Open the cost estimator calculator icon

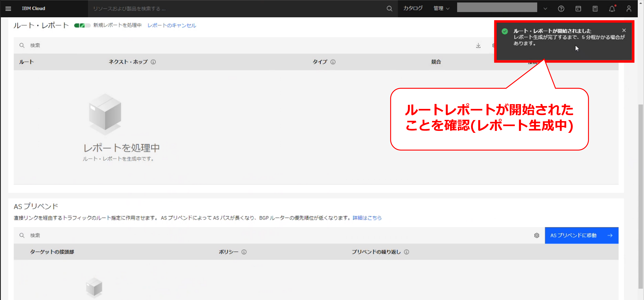click(x=595, y=9)
